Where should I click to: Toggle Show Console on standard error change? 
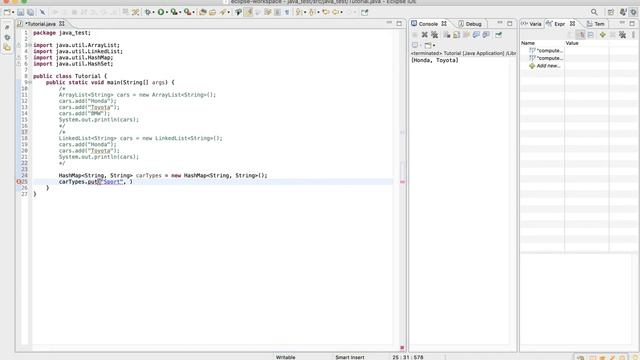486,35
